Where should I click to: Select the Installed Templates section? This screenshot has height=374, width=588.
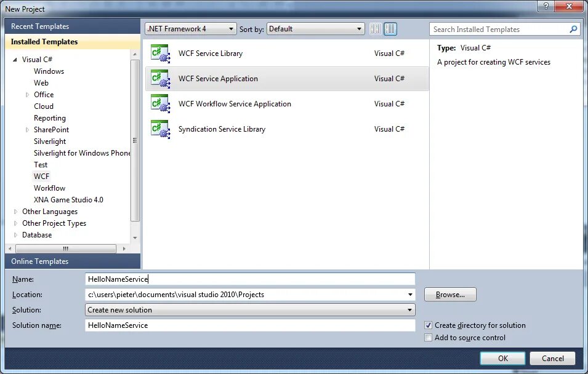coord(73,42)
